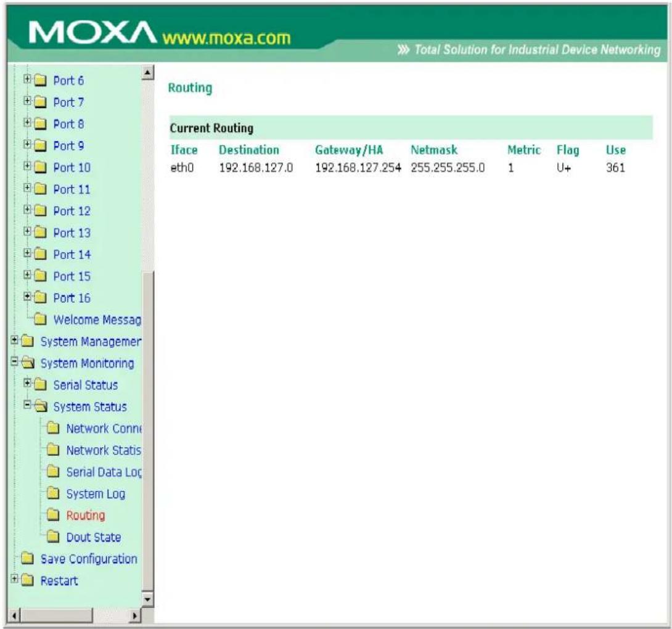Image resolution: width=672 pixels, height=629 pixels.
Task: Open the System Monitoring section
Action: pos(88,364)
